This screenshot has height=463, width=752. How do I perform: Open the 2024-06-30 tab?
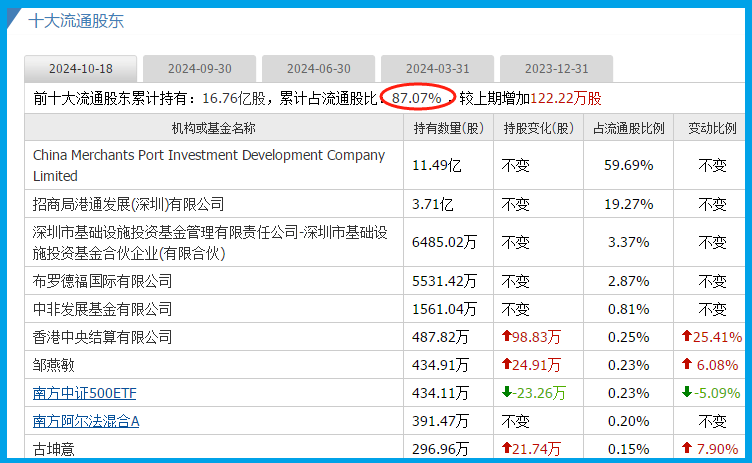pos(318,69)
